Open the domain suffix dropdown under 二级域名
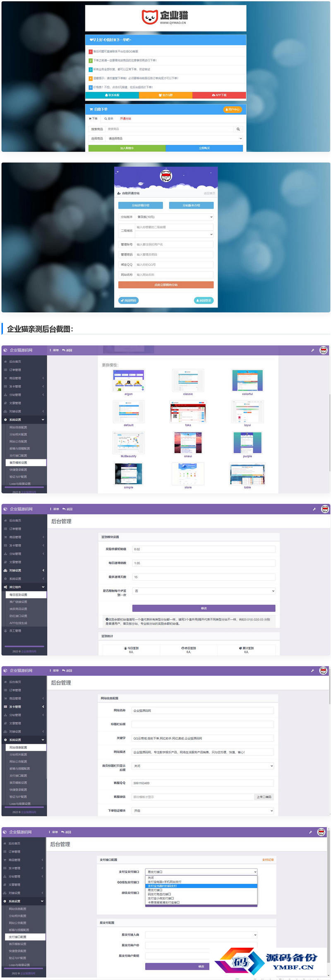Screen dimensions: 331x980 point(174,234)
